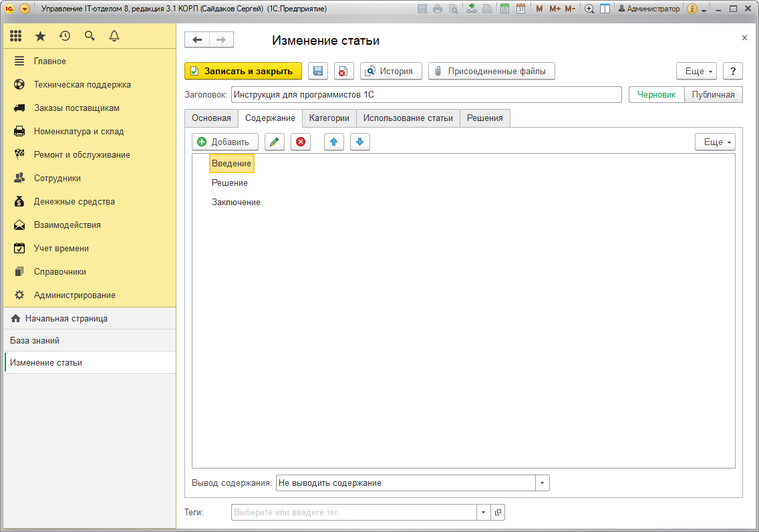Screen dimensions: 759x532
Task: Open the sections grid menu icon
Action: pos(15,36)
